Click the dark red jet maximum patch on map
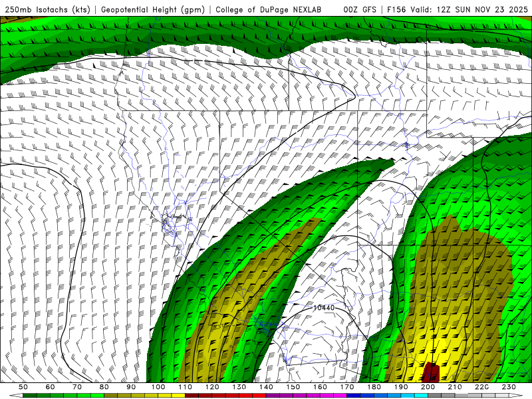This screenshot has width=532, height=399. [430, 372]
